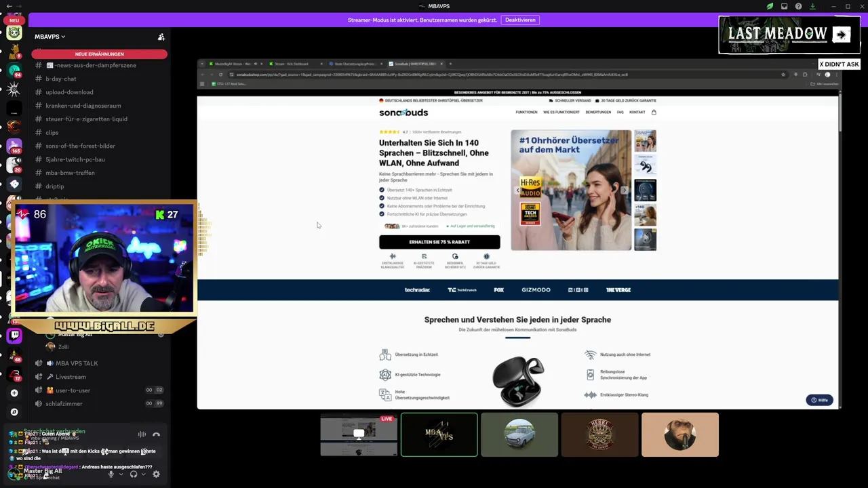Viewport: 868px width, 488px height.
Task: Open MBAVPS server dropdown menu
Action: point(50,37)
